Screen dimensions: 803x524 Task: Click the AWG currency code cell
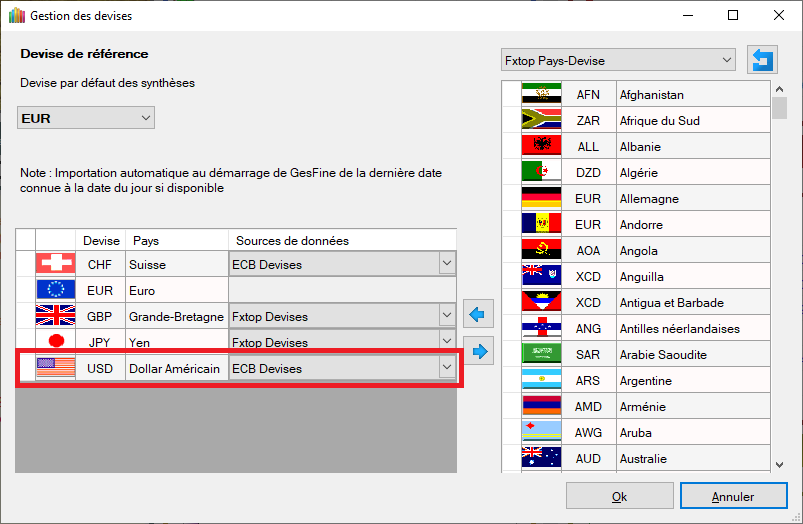pos(588,432)
